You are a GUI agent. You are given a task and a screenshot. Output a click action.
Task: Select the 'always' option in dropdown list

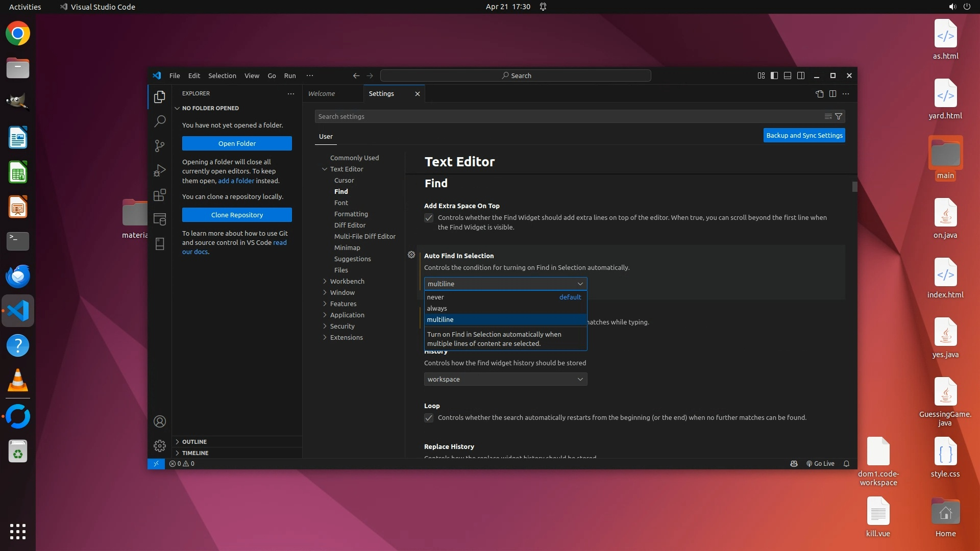437,308
